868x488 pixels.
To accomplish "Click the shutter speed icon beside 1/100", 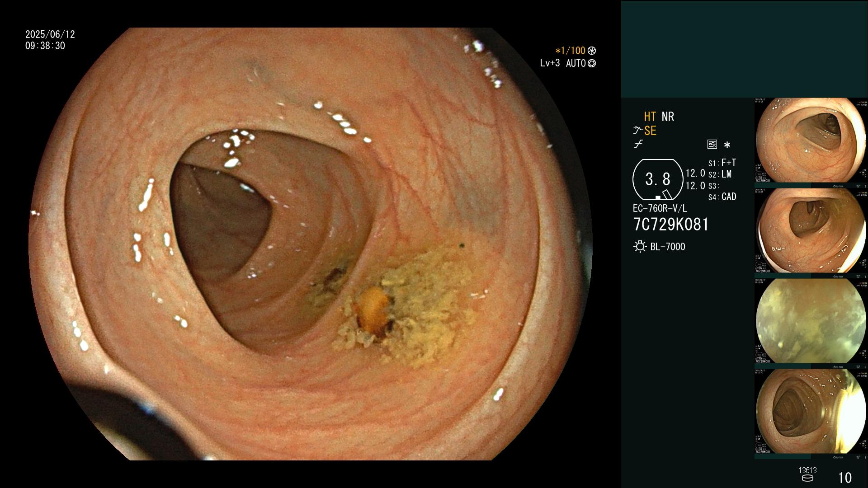I will pos(591,51).
